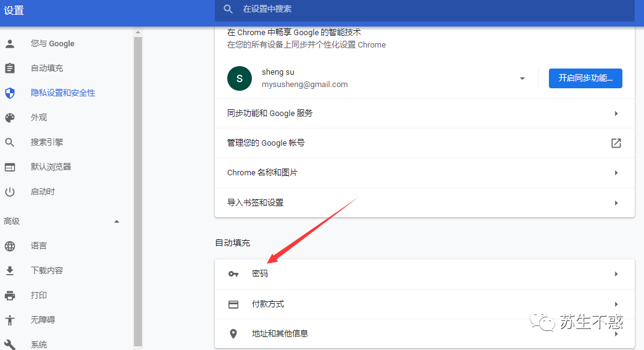Click the 高级 label in the sidebar
644x350 pixels.
click(12, 222)
